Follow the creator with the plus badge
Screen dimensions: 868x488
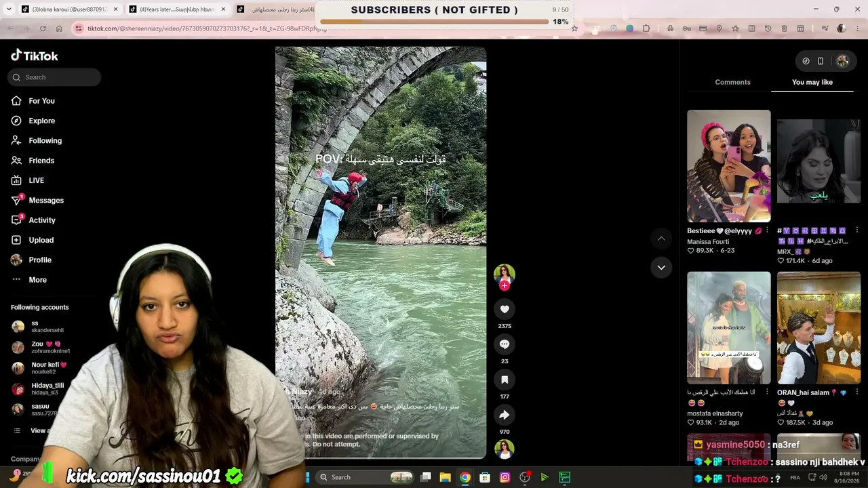(x=505, y=286)
